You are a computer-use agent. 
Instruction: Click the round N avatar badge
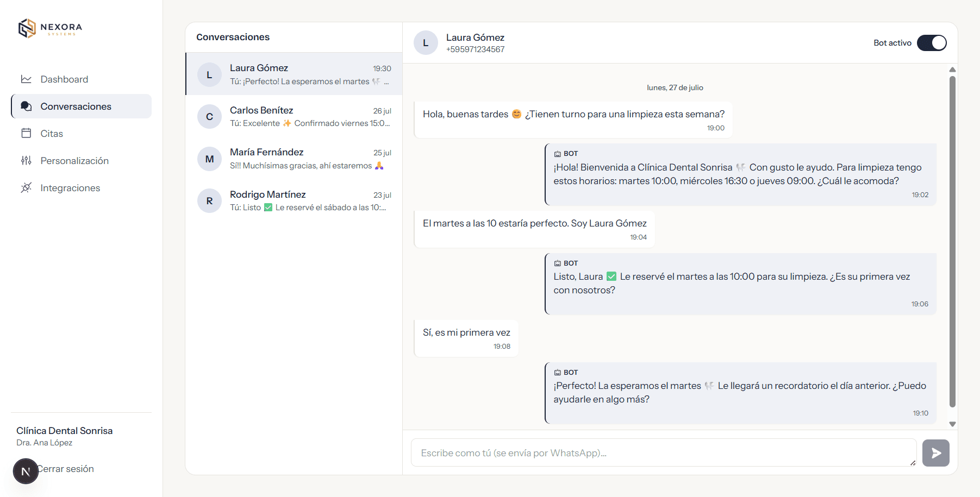(26, 471)
